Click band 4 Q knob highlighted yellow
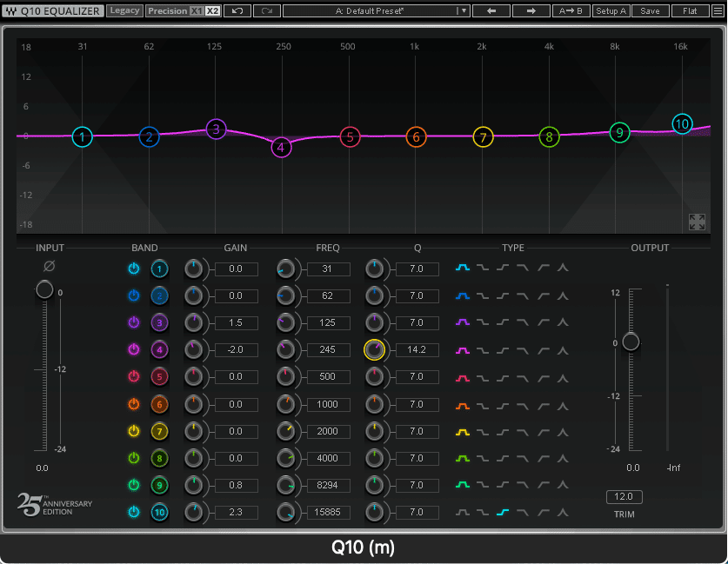The height and width of the screenshot is (564, 728). tap(374, 349)
